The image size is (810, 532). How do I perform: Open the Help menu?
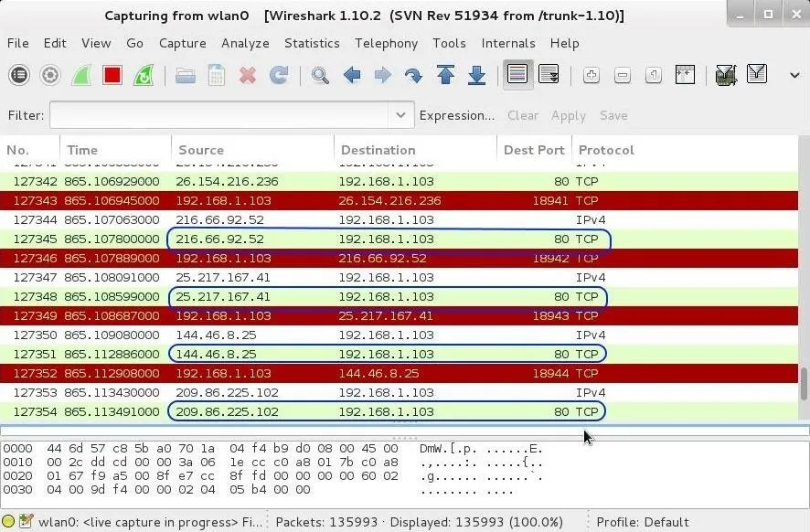tap(565, 43)
